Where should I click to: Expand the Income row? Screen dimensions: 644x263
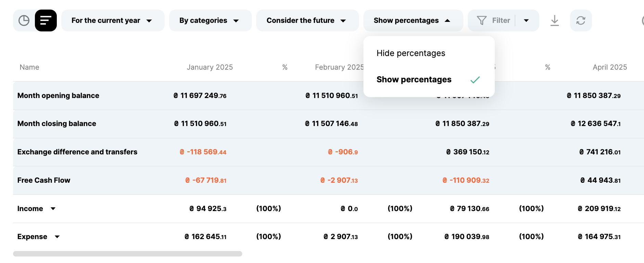point(53,209)
